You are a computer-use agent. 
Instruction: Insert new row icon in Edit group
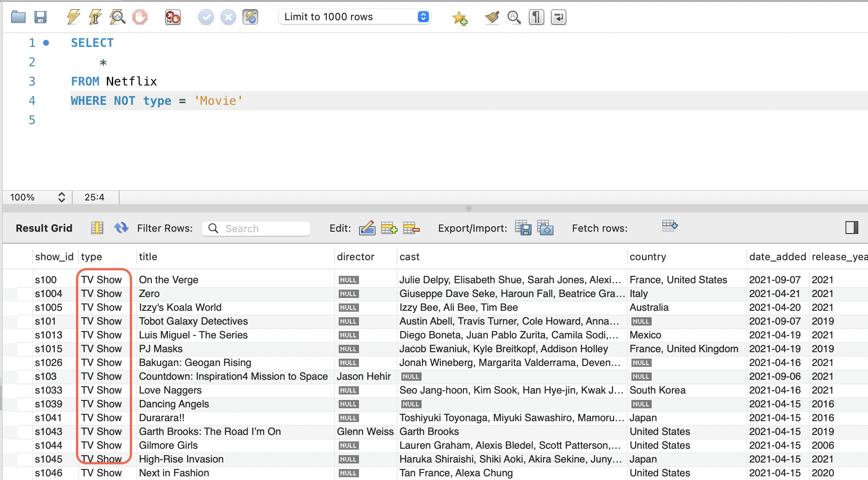389,228
